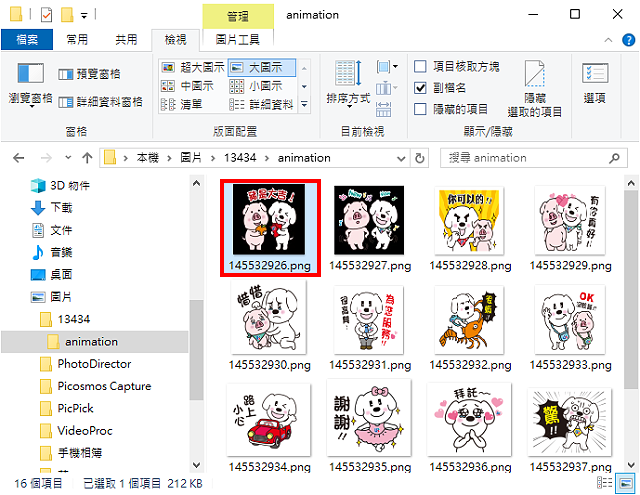
Task: Select thumbnail 145532936.png
Action: [x=470, y=427]
